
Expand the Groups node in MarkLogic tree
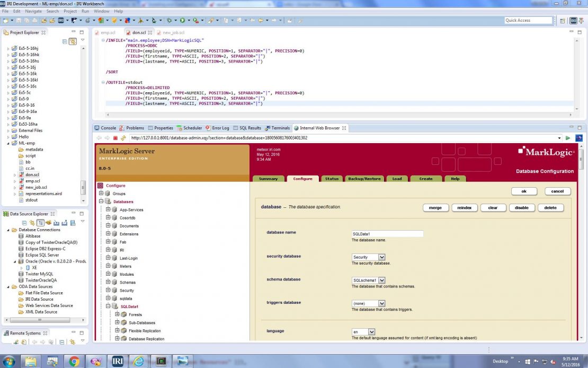click(x=101, y=194)
